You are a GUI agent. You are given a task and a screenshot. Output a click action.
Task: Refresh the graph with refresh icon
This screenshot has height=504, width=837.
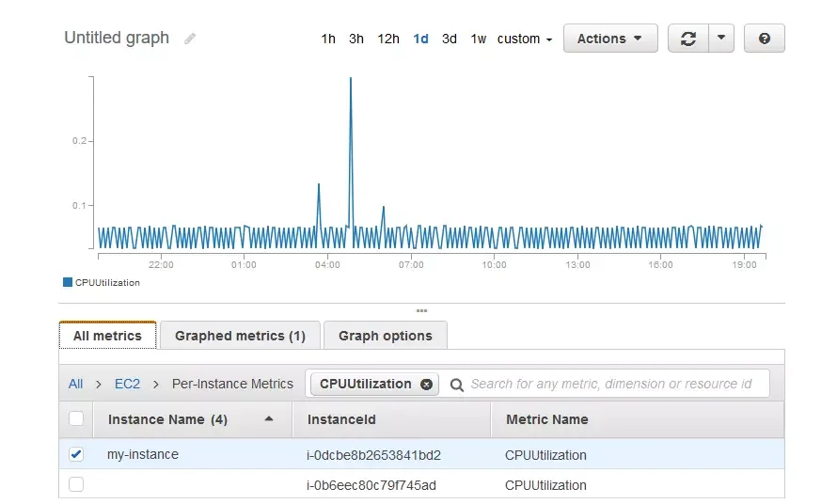point(688,39)
